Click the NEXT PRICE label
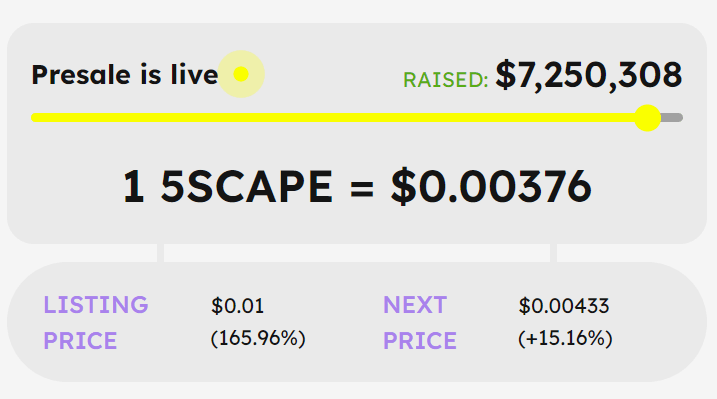This screenshot has height=399, width=717. coord(419,323)
